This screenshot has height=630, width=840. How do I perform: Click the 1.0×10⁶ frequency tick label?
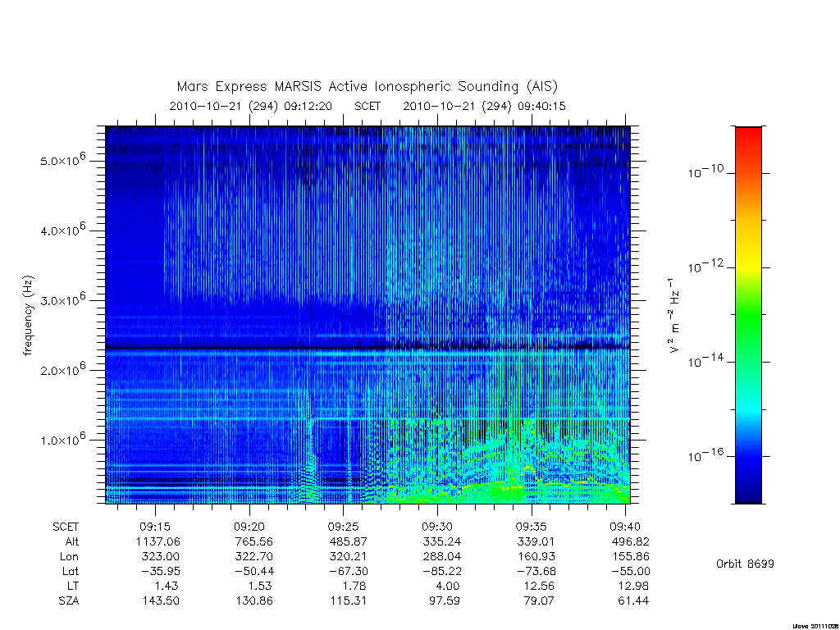[x=62, y=439]
